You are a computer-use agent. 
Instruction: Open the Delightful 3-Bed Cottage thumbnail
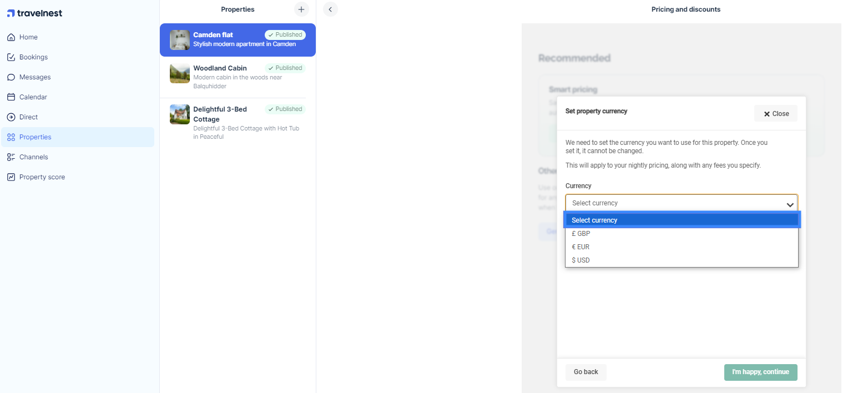point(180,114)
